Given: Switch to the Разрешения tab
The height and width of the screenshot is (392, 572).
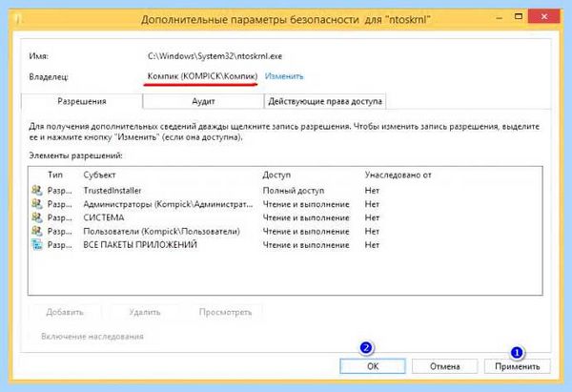Looking at the screenshot, I should click(x=82, y=101).
